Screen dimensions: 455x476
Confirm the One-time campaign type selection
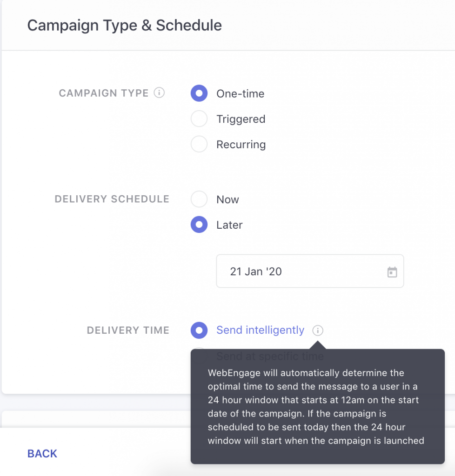[199, 93]
